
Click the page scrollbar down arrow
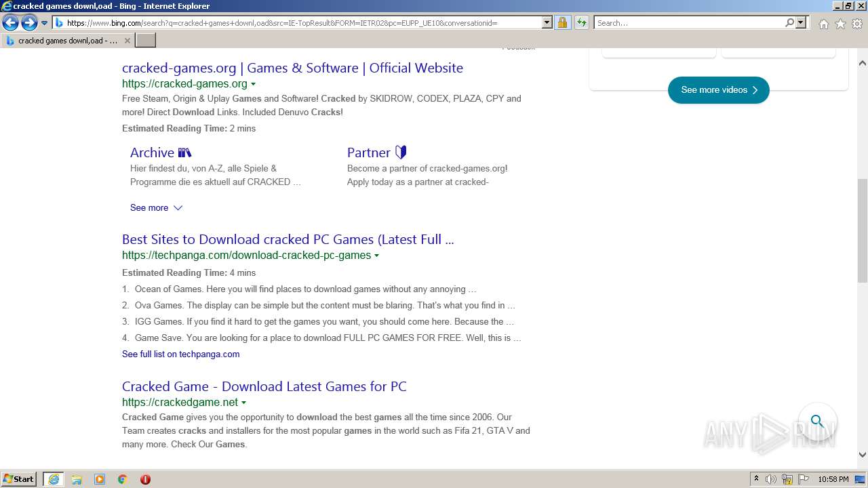863,455
